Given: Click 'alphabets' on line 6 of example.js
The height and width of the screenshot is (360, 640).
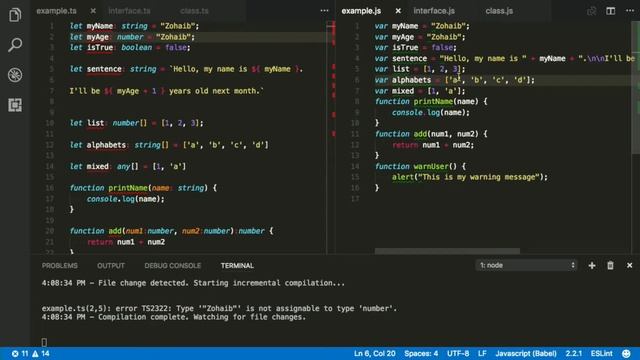Looking at the screenshot, I should [x=411, y=80].
